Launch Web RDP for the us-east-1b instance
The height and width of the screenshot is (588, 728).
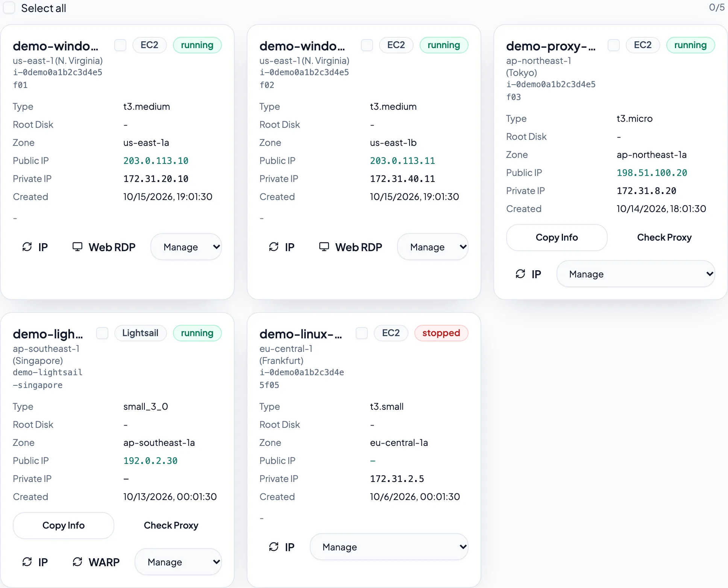[x=350, y=247]
